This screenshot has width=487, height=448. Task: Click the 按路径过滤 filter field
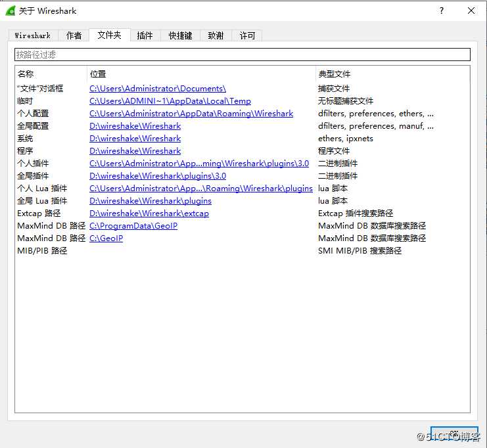point(243,55)
